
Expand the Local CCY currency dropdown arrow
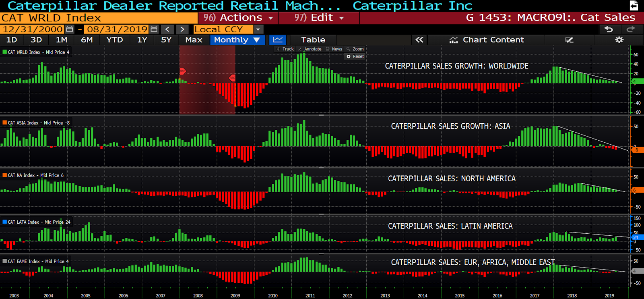click(x=258, y=29)
